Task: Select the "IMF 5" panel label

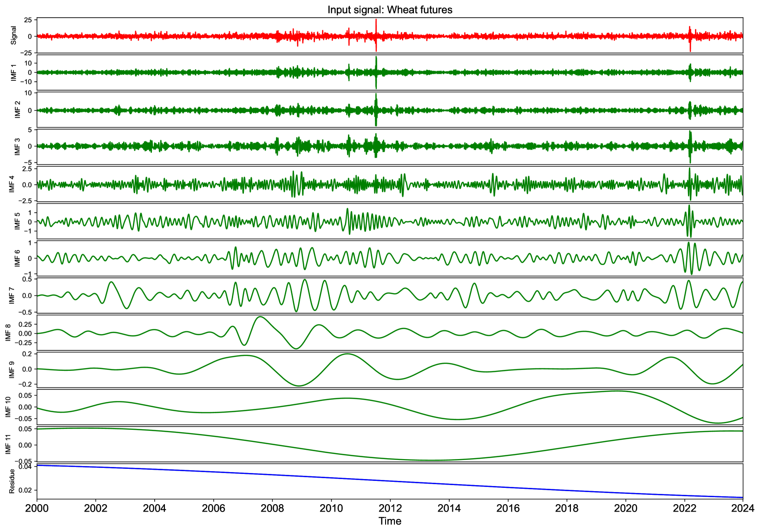Action: (x=18, y=221)
